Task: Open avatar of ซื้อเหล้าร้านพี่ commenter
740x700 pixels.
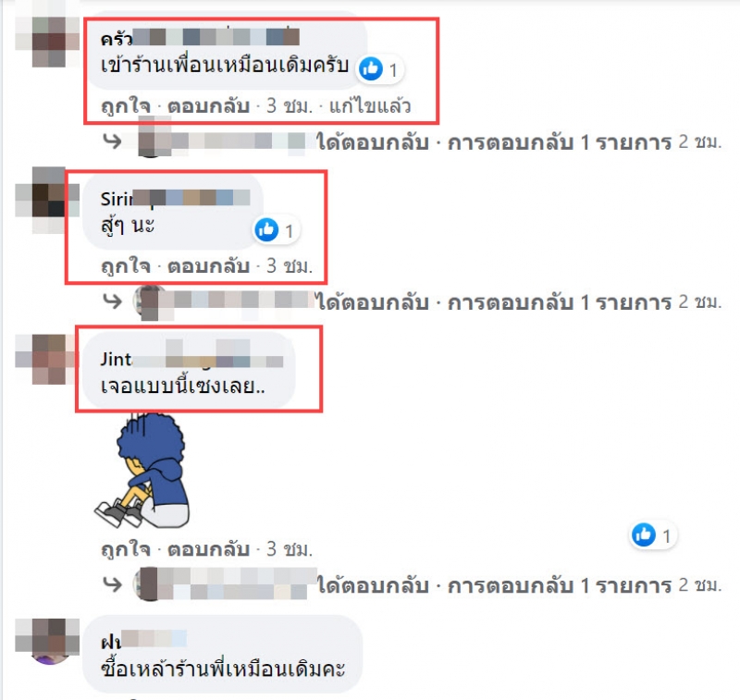Action: click(x=47, y=642)
